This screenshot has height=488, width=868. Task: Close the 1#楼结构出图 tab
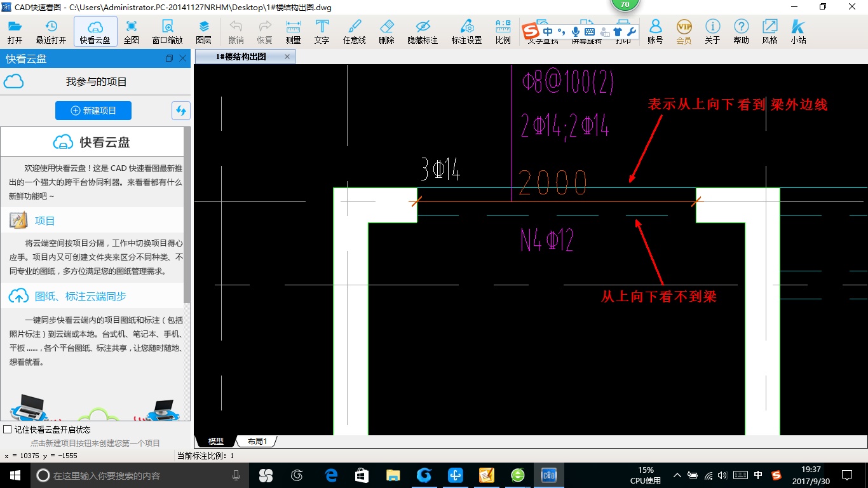(x=287, y=57)
